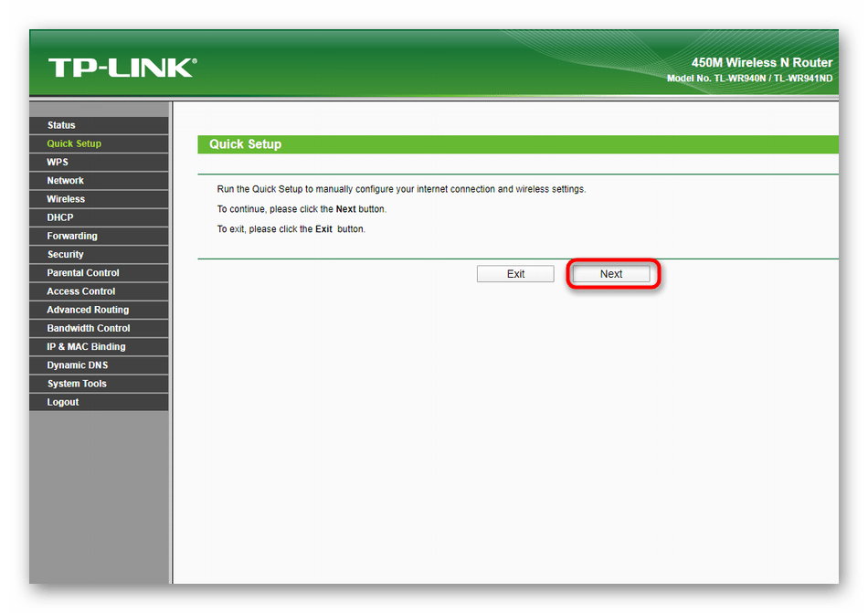Click the 'Run the Quick Setup to manually configure' line
This screenshot has width=868, height=613.
(x=401, y=189)
